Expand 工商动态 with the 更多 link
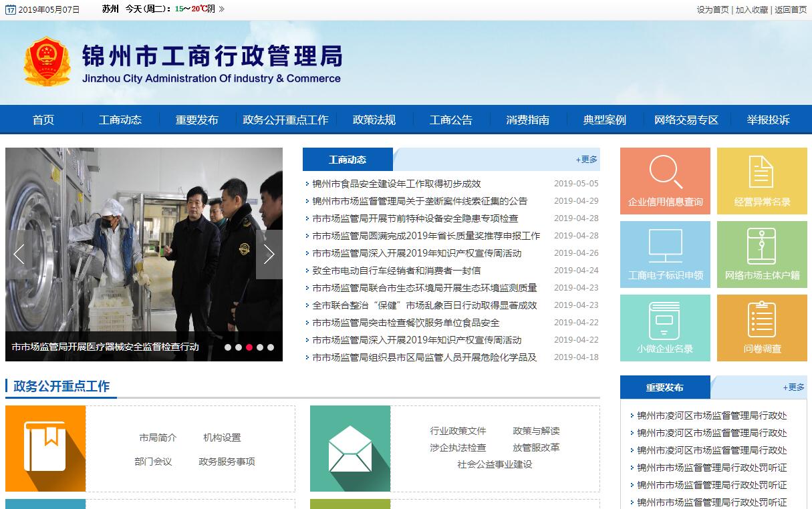Screen dimensions: 812x509 (587, 160)
